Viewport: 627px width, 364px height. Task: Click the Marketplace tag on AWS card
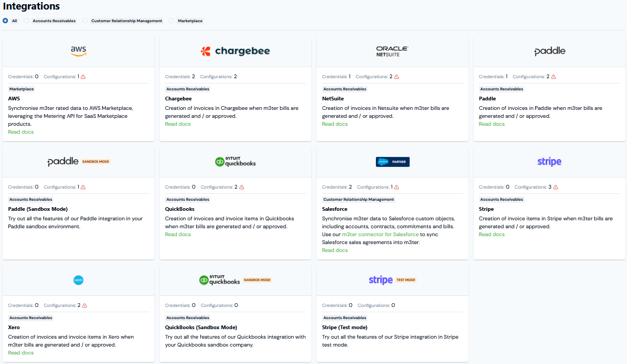(22, 89)
